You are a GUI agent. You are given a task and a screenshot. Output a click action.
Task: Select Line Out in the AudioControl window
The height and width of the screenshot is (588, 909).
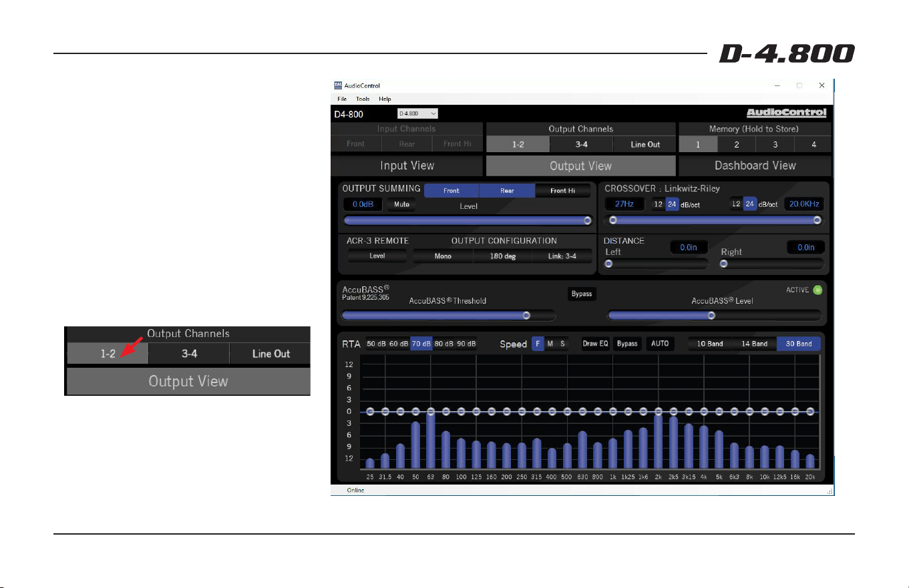[x=645, y=144]
